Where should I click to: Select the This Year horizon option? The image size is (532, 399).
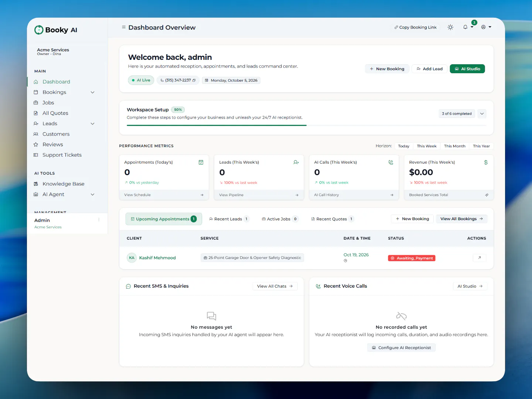click(x=481, y=146)
